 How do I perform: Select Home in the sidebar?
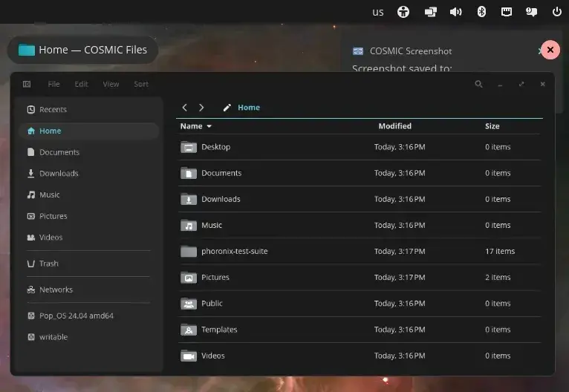click(89, 131)
